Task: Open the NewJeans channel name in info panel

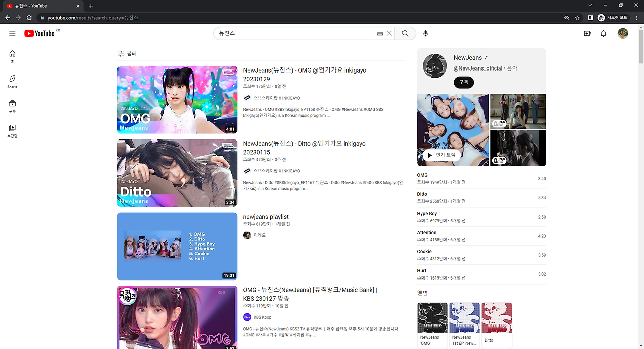Action: point(468,58)
